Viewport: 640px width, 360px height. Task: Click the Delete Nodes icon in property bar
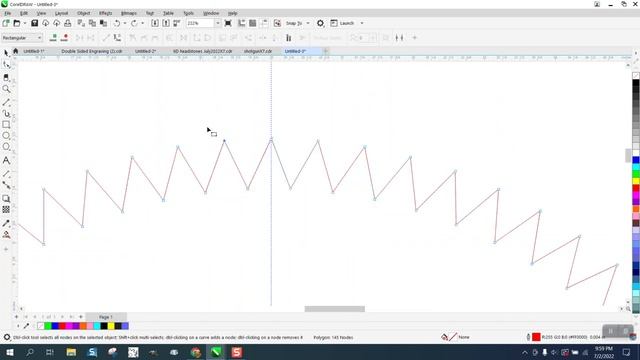pos(64,38)
